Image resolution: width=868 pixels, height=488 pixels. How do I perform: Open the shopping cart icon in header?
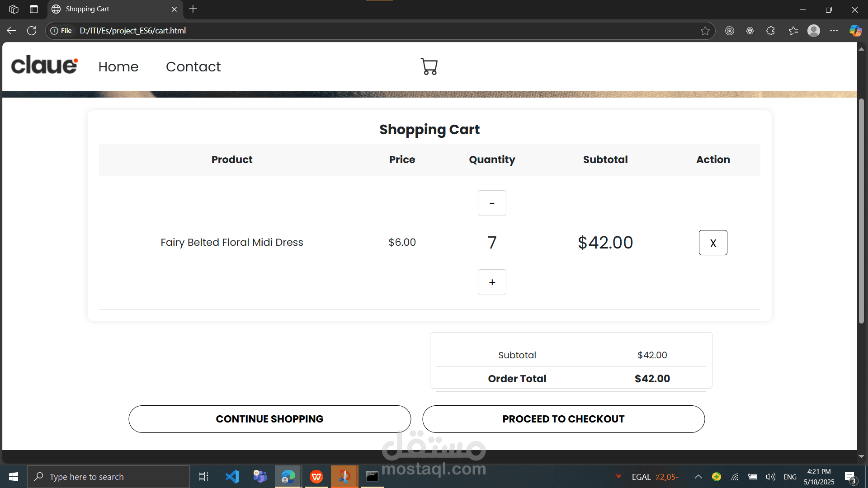pos(429,66)
